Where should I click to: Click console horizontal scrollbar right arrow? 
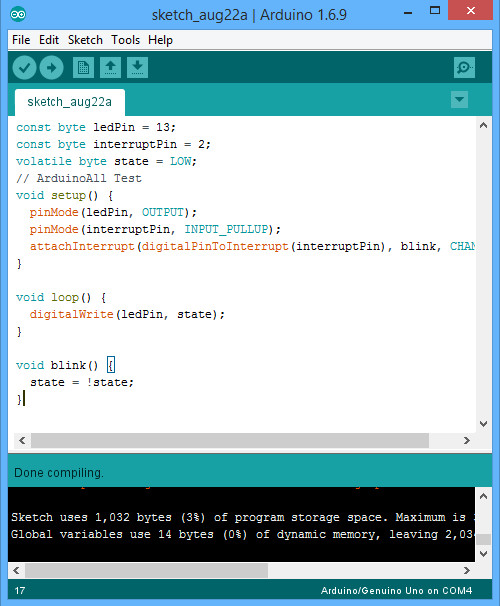[x=467, y=570]
